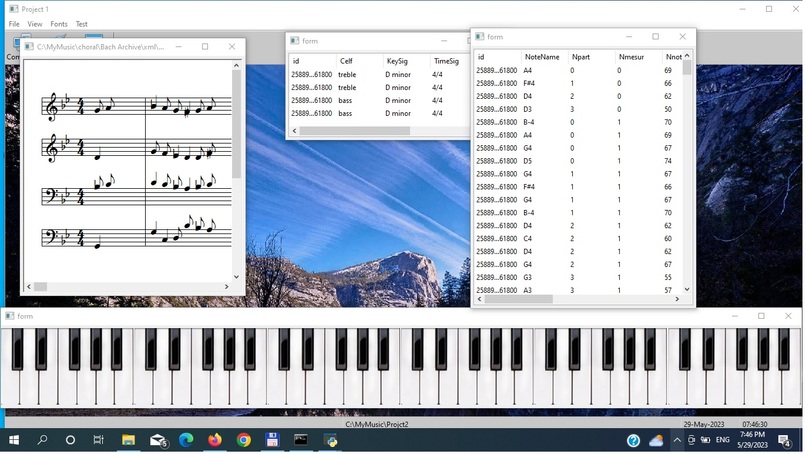806x454 pixels.
Task: Click the notes table horizontal scrollbar thumb
Action: pyautogui.click(x=519, y=299)
